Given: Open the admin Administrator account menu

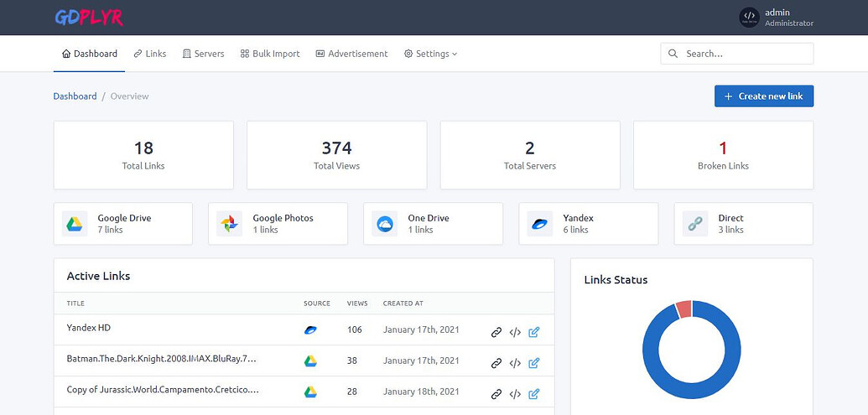Looking at the screenshot, I should (776, 17).
